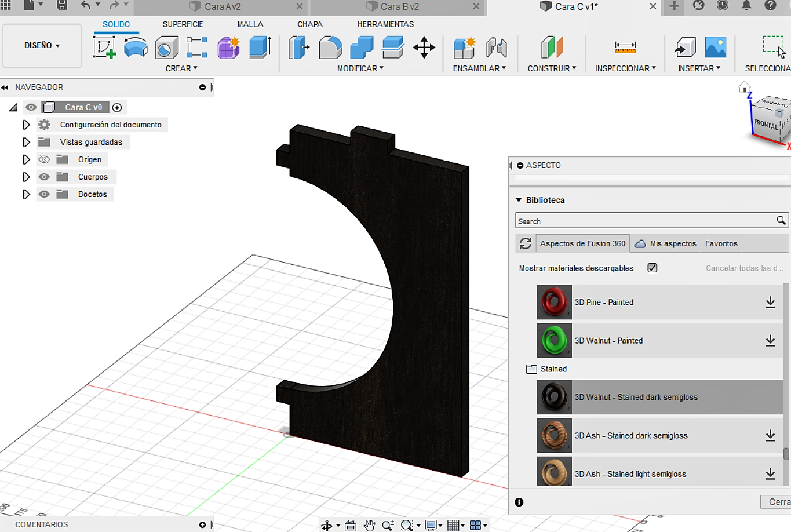Open the MODIFICAR dropdown menu
The image size is (791, 532).
click(360, 68)
